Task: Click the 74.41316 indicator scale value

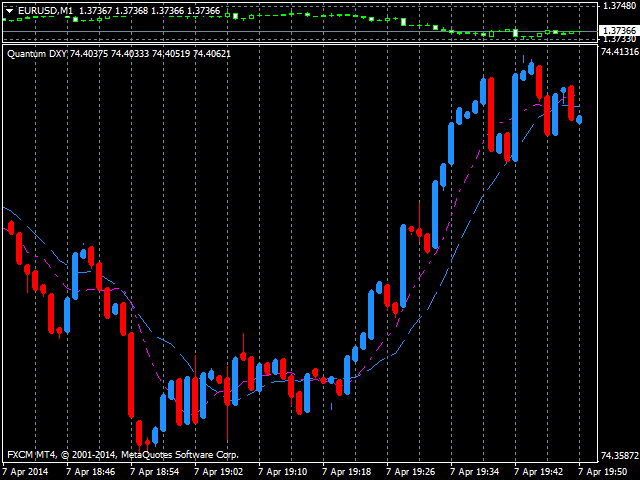Action: pyautogui.click(x=619, y=52)
